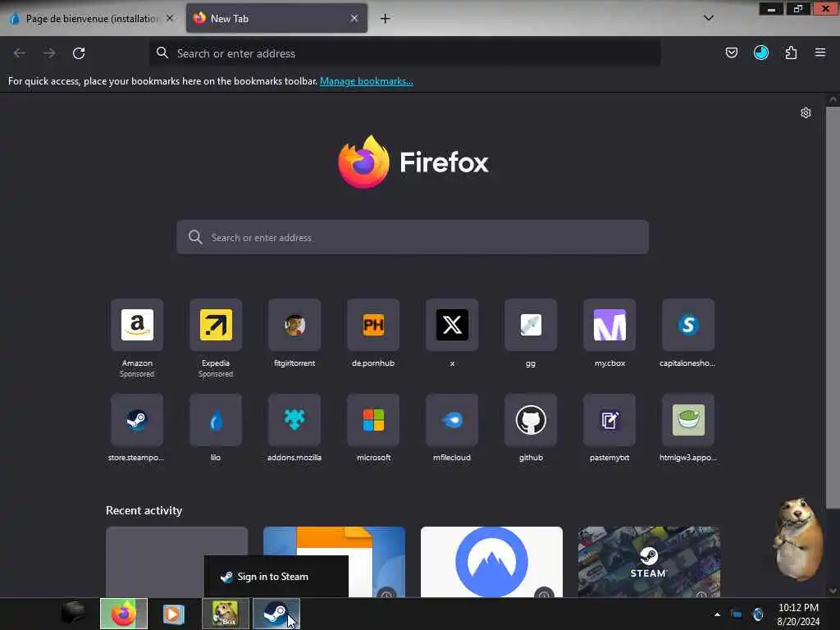Image resolution: width=840 pixels, height=630 pixels.
Task: Open a new tab with plus button
Action: (x=386, y=19)
